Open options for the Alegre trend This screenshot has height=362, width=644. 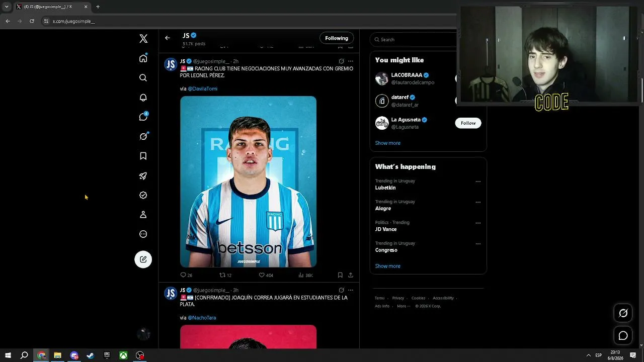click(x=478, y=202)
